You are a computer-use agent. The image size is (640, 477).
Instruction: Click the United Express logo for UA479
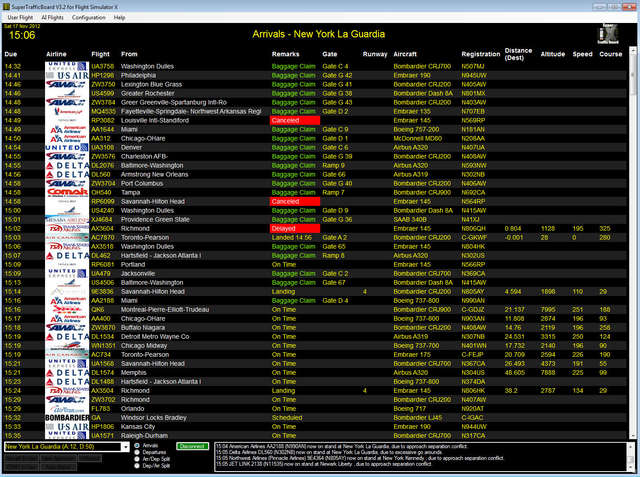(67, 273)
